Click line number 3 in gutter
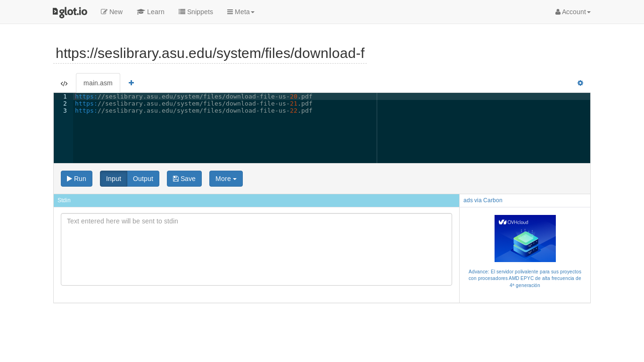Viewport: 644px width, 362px height. point(65,111)
